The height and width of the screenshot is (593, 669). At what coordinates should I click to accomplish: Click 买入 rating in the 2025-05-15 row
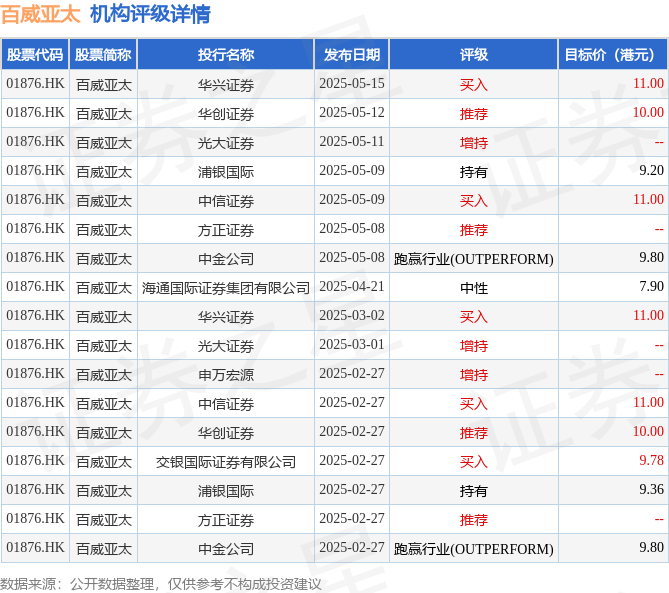tap(474, 85)
